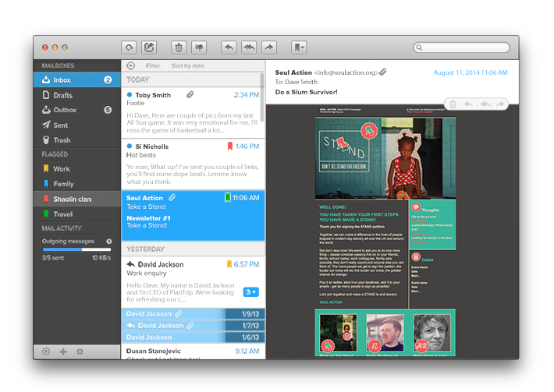Click the Dates section heading
The width and height of the screenshot is (554, 392).
(427, 260)
